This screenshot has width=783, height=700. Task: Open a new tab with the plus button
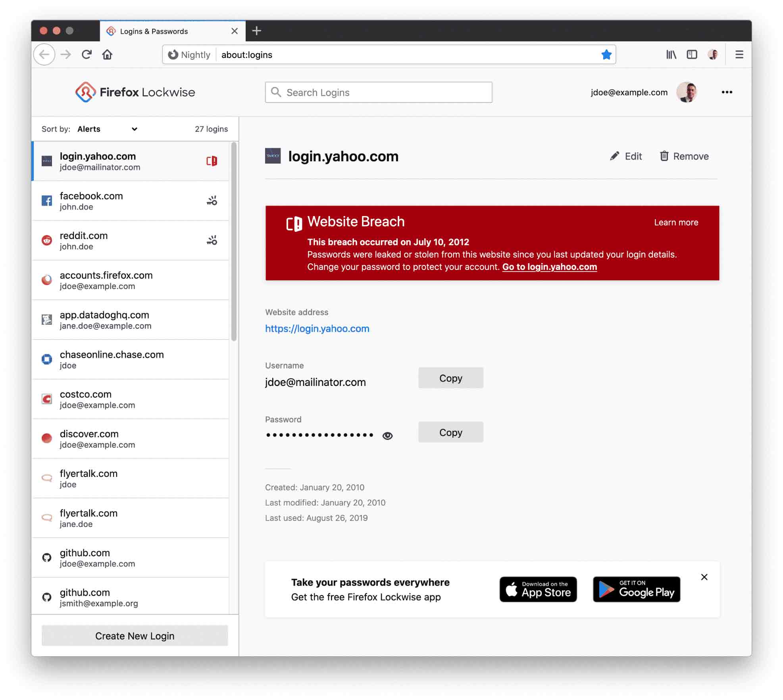pos(256,31)
